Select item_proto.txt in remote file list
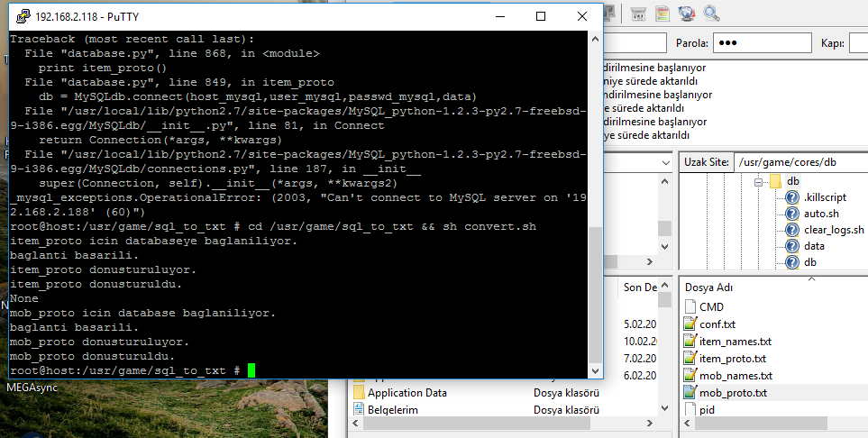 click(733, 359)
